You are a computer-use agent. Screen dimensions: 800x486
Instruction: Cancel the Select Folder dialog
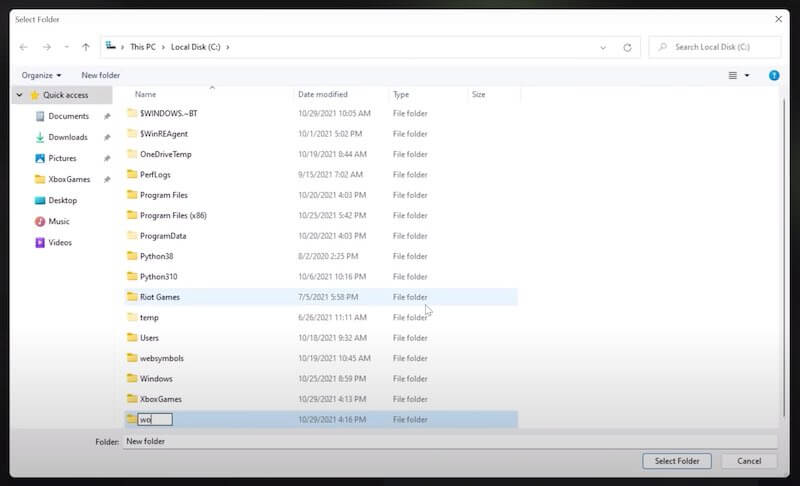click(748, 461)
